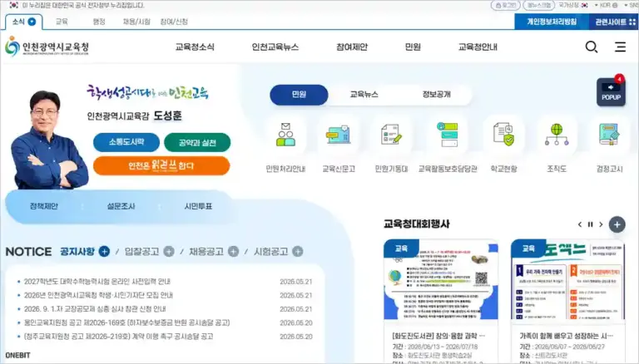Click the 로그인 button at top

pyautogui.click(x=505, y=5)
